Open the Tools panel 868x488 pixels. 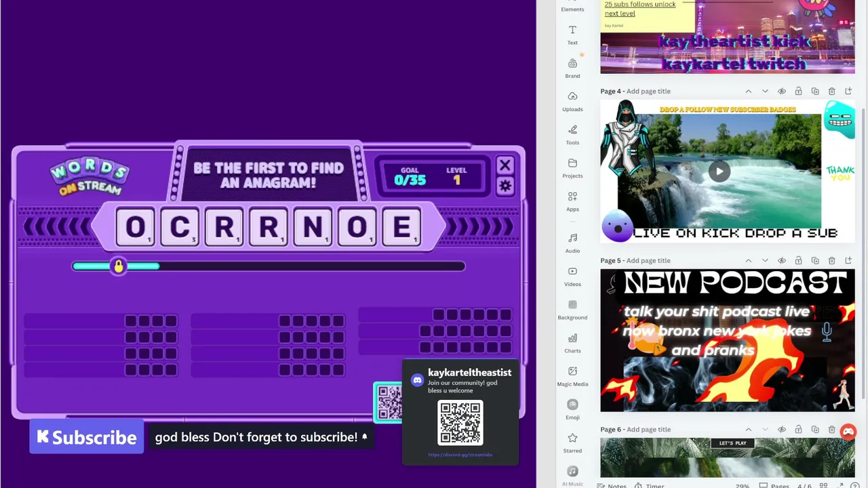(x=572, y=135)
